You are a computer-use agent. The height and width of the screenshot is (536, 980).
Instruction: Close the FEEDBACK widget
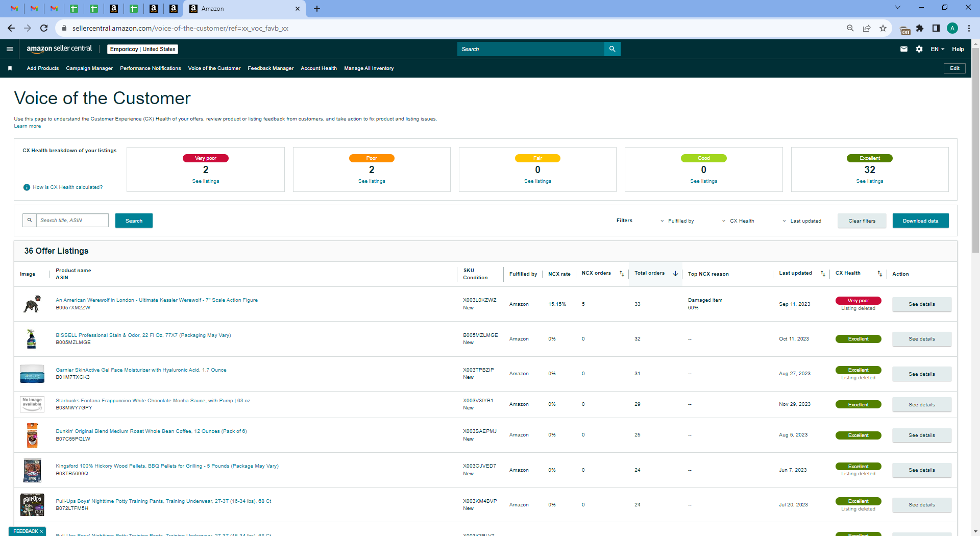[41, 531]
